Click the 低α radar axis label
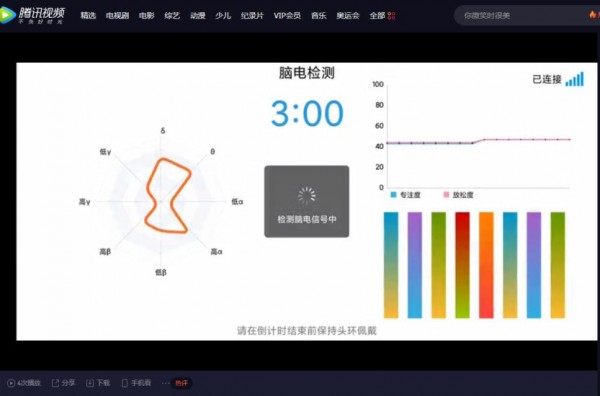This screenshot has width=600, height=396. click(x=237, y=202)
